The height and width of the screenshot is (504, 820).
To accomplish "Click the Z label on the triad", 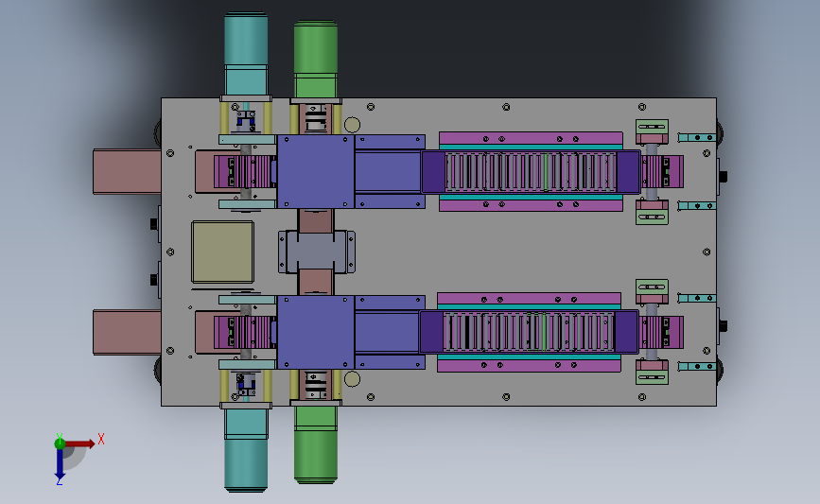I will pos(59,481).
